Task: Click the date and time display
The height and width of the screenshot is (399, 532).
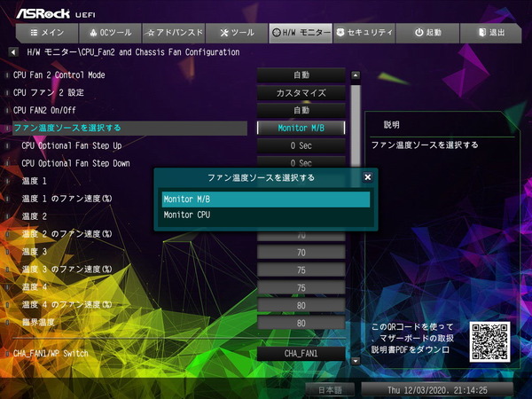Action: 437,389
